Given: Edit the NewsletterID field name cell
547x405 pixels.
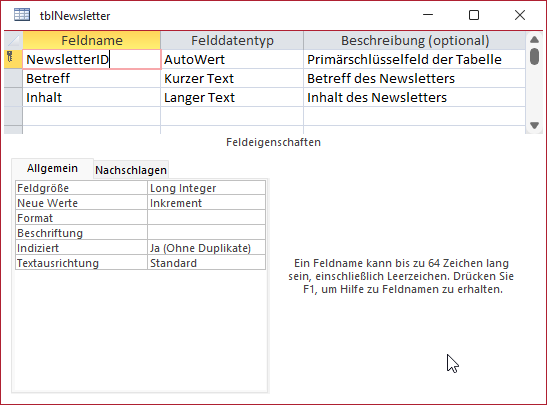Looking at the screenshot, I should point(92,59).
